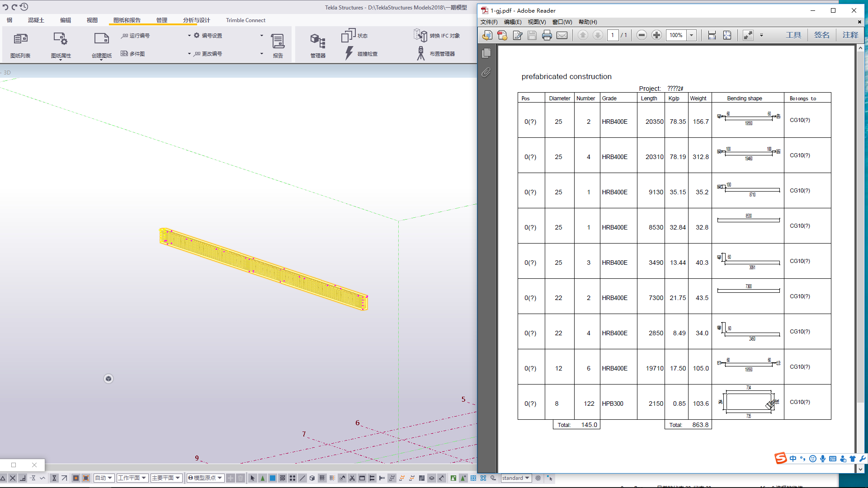Screen dimensions: 868x488
Task: Click the 工具 tools pane button
Action: [x=793, y=35]
